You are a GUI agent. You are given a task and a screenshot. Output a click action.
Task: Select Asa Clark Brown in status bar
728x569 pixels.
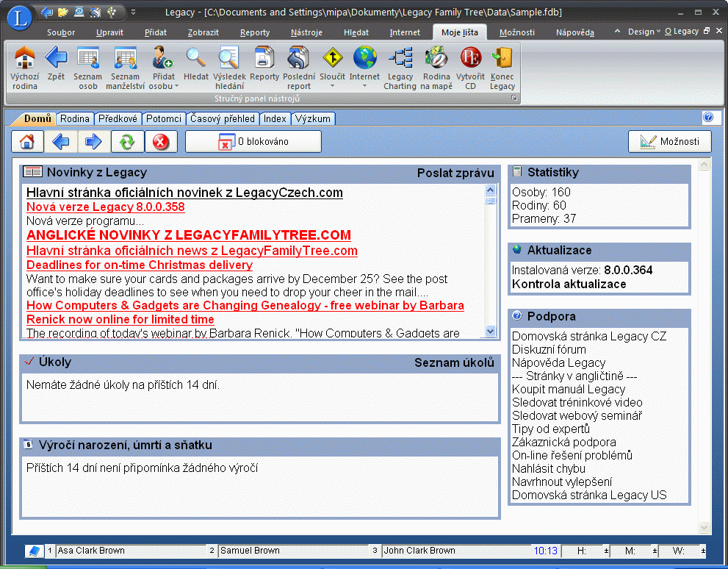click(x=131, y=551)
